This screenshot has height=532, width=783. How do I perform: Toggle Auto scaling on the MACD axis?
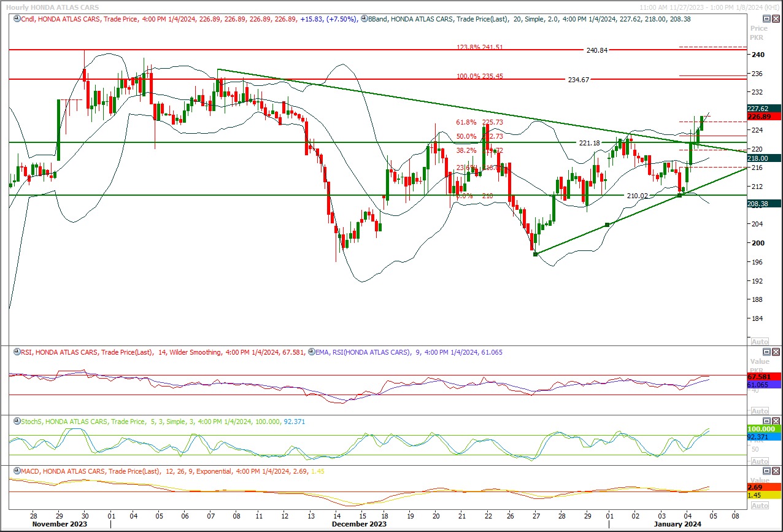coord(759,505)
